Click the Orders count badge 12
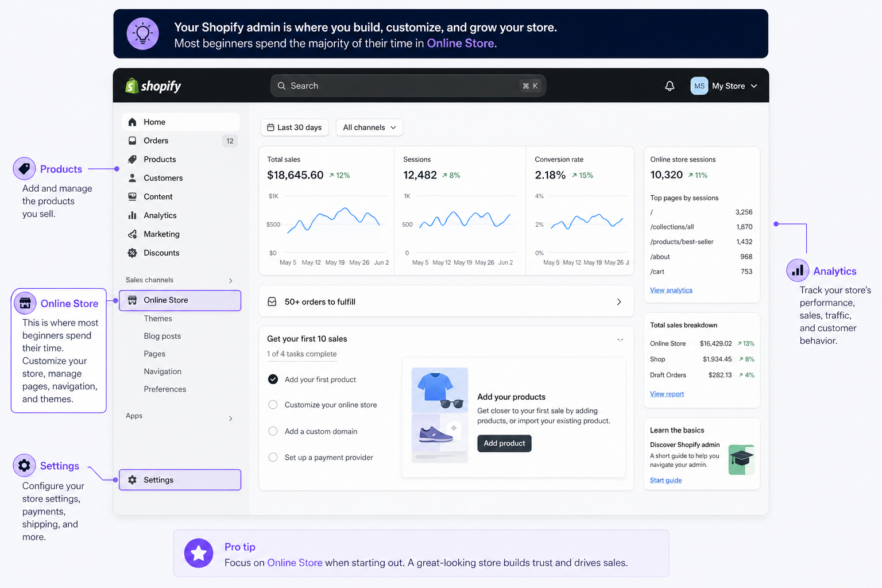The image size is (882, 588). [230, 141]
